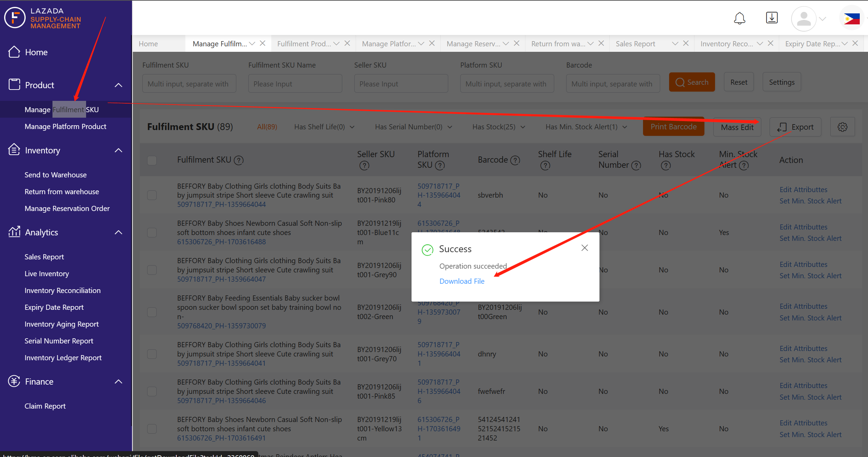Click the Has Stock help icon

666,165
